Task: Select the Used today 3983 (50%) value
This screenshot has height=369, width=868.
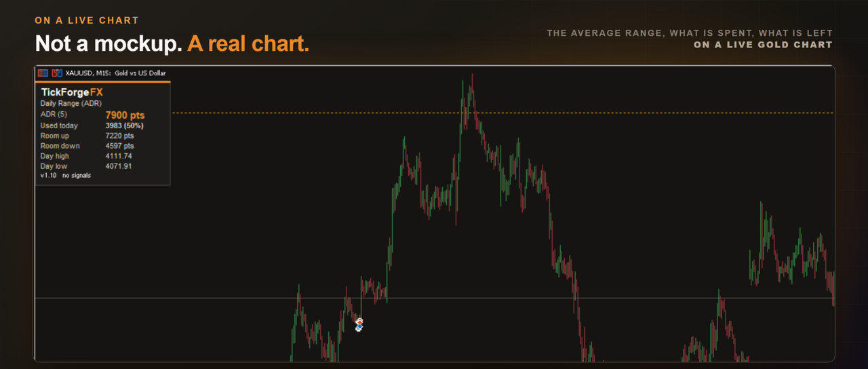Action: click(124, 125)
